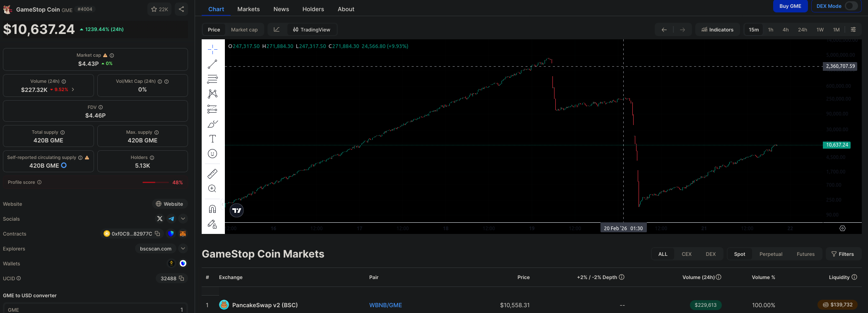
Task: Toggle magnet mode on the chart
Action: pyautogui.click(x=212, y=209)
